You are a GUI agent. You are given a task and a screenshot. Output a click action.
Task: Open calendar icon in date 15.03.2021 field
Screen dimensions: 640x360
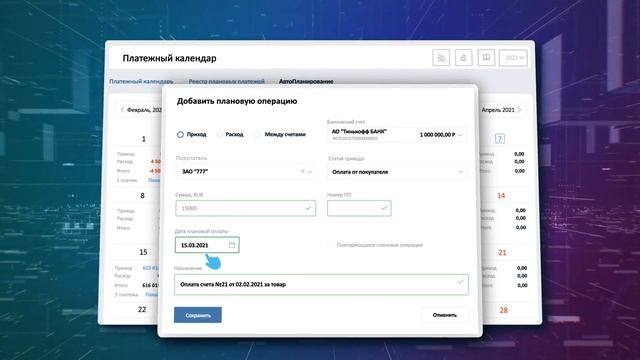click(232, 245)
